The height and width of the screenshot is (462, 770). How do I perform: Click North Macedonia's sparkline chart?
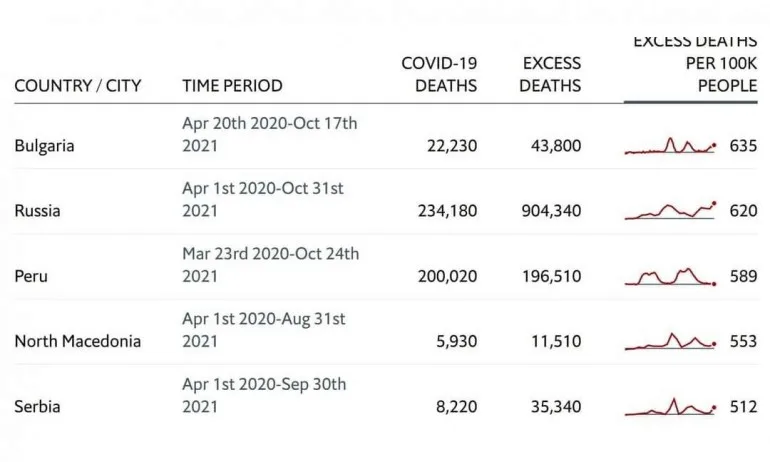(x=670, y=341)
